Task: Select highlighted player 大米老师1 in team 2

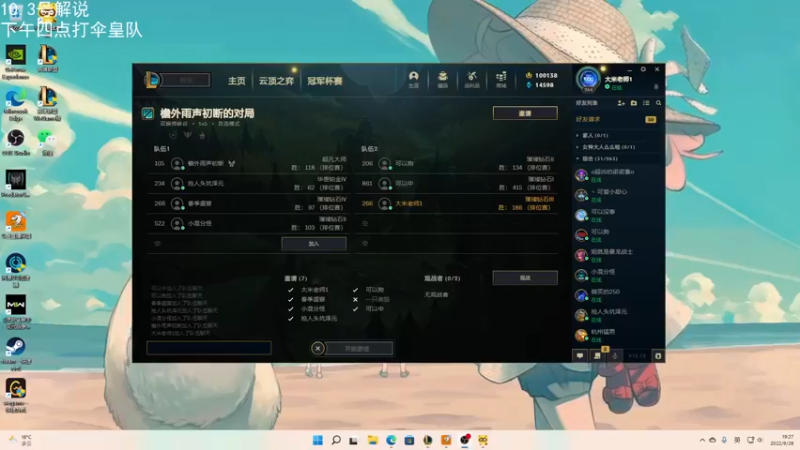Action: coord(456,203)
